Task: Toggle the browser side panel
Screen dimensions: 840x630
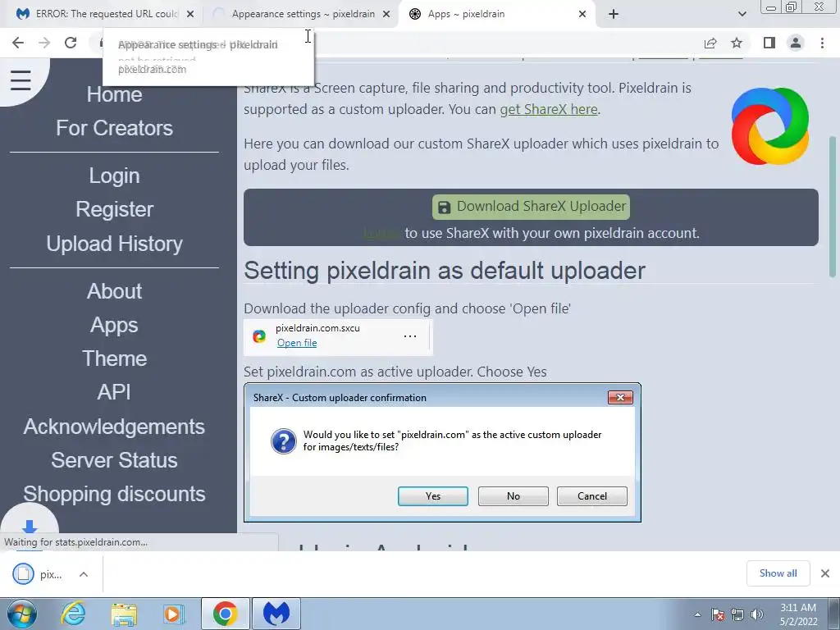Action: point(769,43)
